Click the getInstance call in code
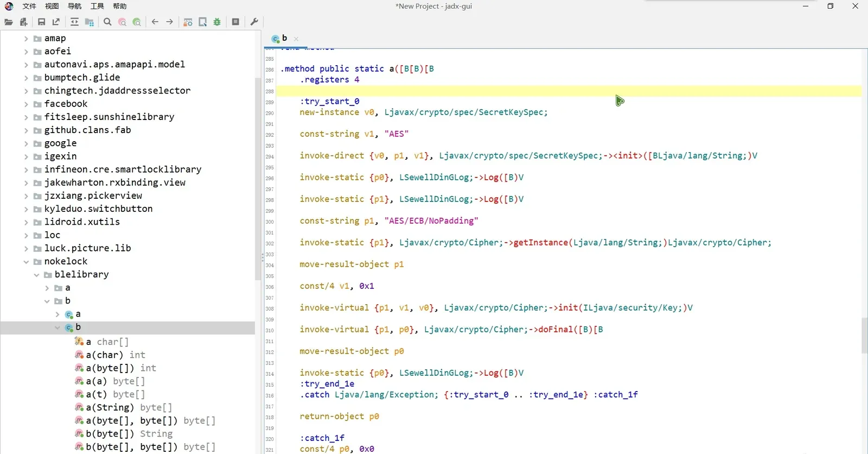Screen dimensions: 868x454 click(x=541, y=243)
